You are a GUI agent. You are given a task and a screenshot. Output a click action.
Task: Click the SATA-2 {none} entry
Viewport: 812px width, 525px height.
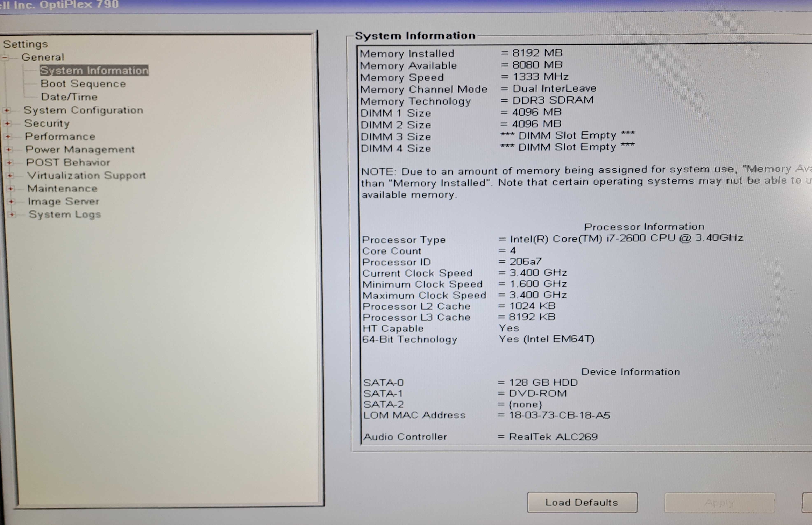pyautogui.click(x=453, y=405)
